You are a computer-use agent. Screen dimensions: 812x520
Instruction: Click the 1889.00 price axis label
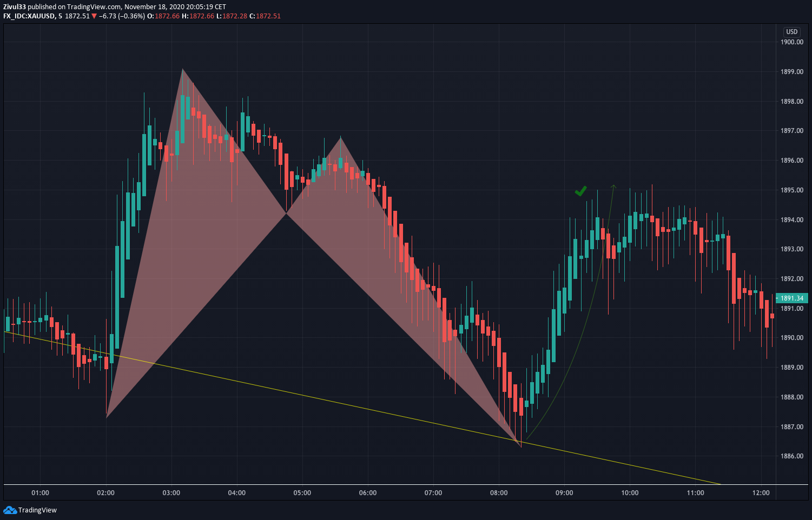[x=792, y=368]
